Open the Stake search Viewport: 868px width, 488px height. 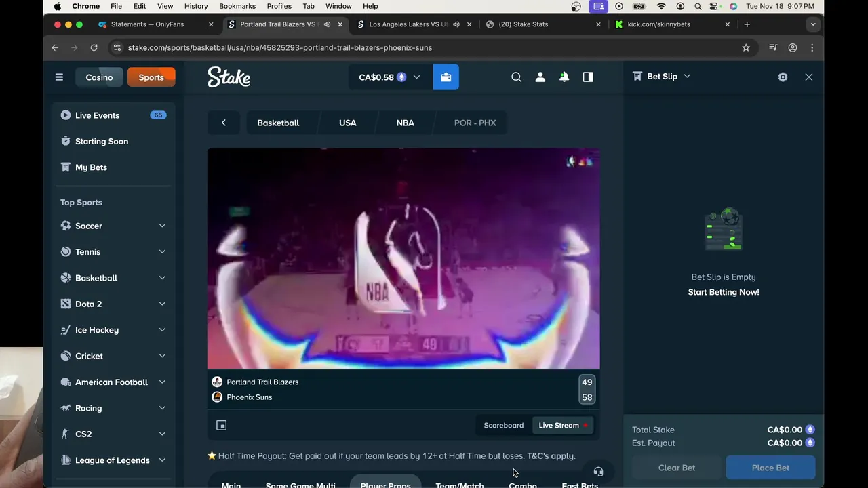(517, 77)
